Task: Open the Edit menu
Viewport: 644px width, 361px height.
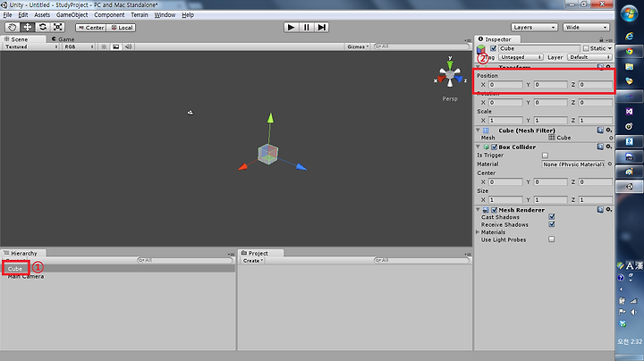Action: point(23,15)
